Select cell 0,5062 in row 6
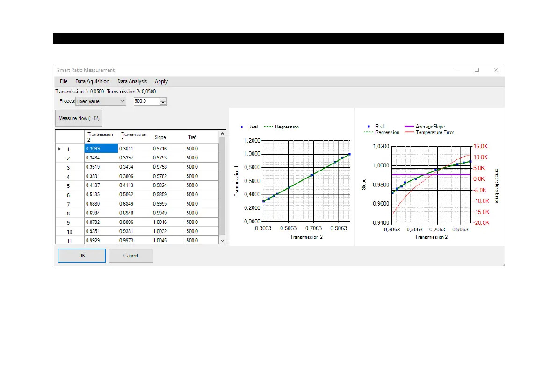Viewport: 557px width, 392px height. [x=135, y=194]
